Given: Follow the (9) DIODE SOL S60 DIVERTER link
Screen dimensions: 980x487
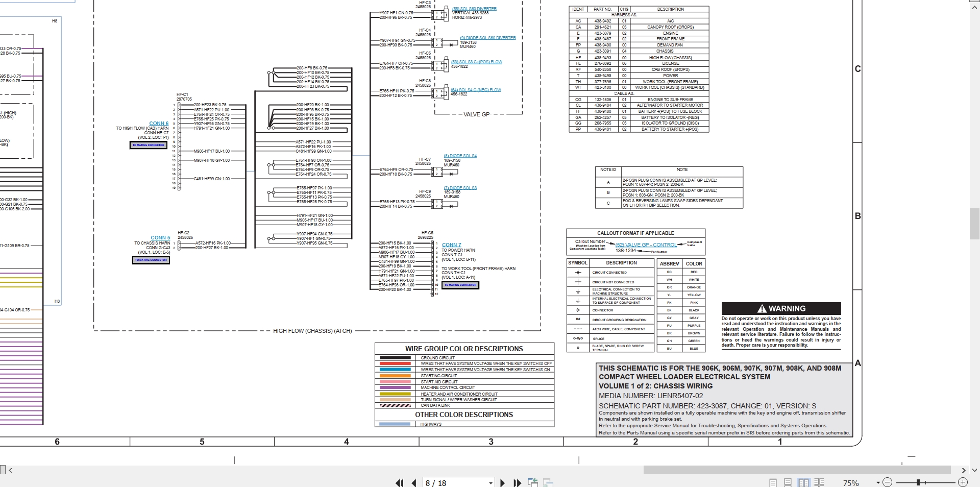Looking at the screenshot, I should click(x=488, y=38).
